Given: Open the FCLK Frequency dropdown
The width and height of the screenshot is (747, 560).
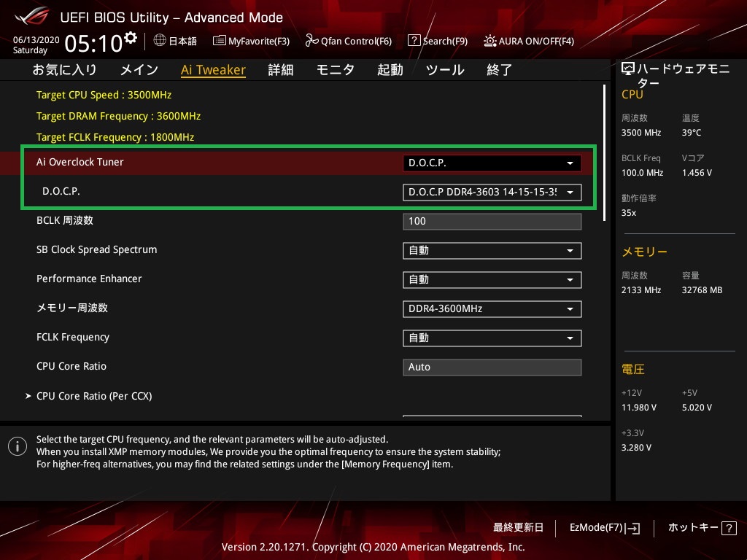Looking at the screenshot, I should 492,338.
